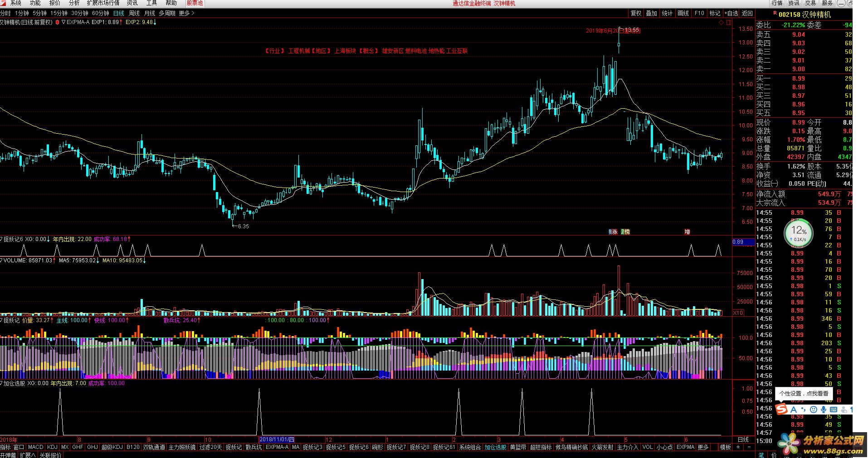Open the 系统 menu
868x458 pixels.
tap(16, 3)
